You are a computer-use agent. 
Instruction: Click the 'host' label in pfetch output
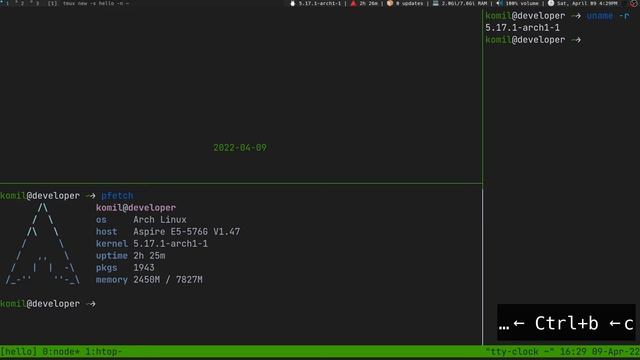[107, 232]
